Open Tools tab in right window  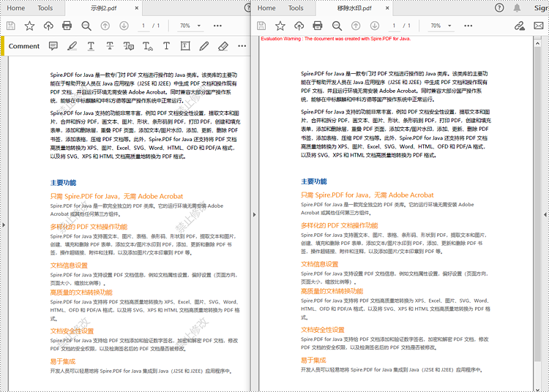[296, 8]
